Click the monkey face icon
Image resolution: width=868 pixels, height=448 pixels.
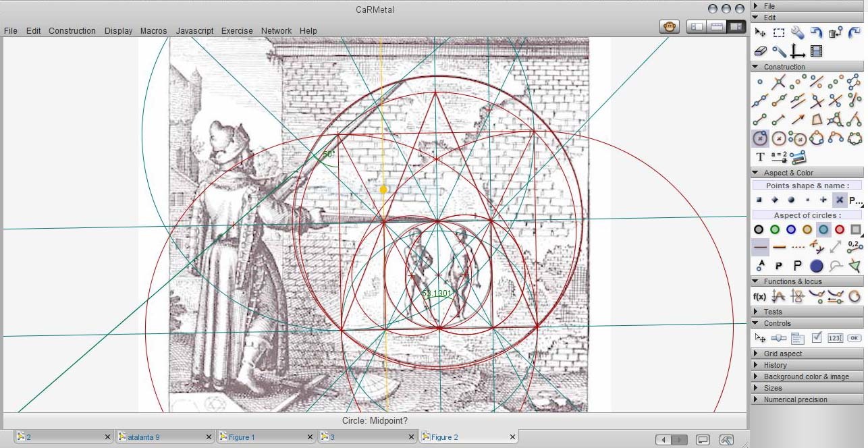pos(670,27)
